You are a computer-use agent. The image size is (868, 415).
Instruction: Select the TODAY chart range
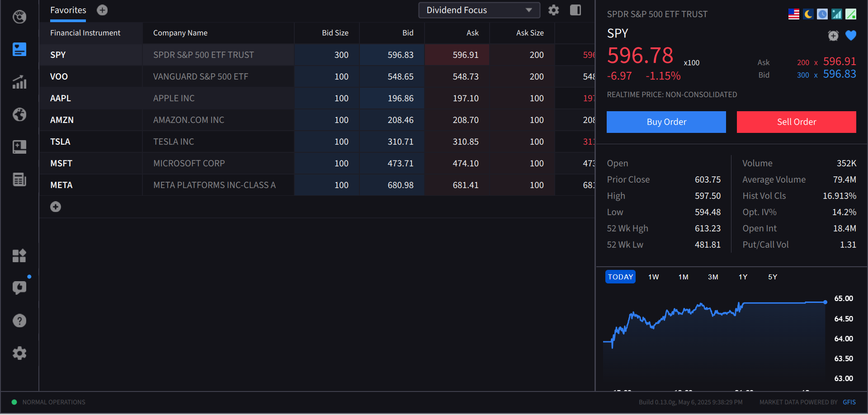[x=620, y=277]
